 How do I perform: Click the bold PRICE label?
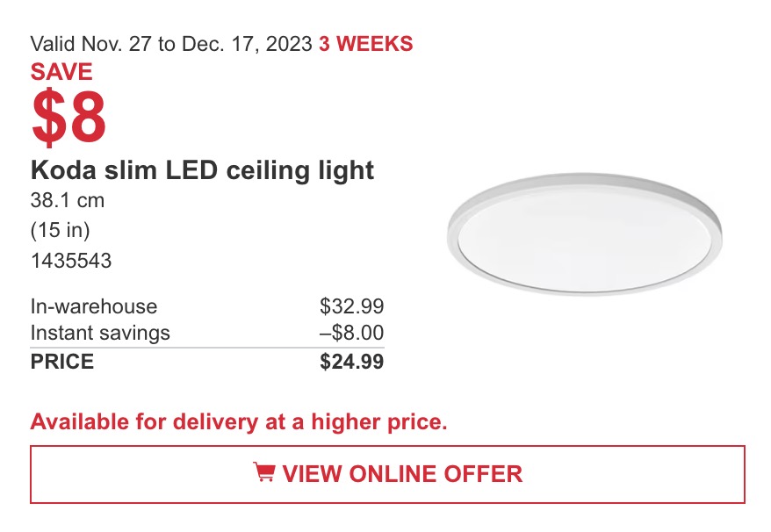tap(62, 362)
